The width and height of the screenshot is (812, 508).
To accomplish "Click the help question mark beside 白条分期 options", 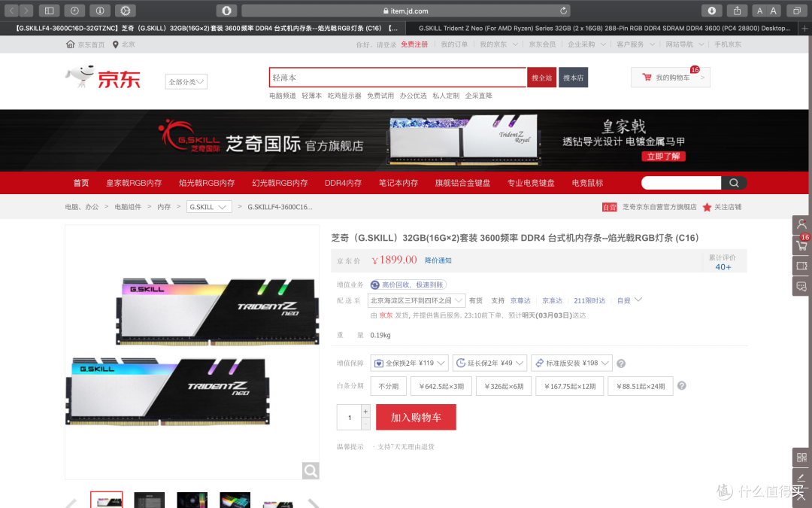I will click(x=681, y=385).
